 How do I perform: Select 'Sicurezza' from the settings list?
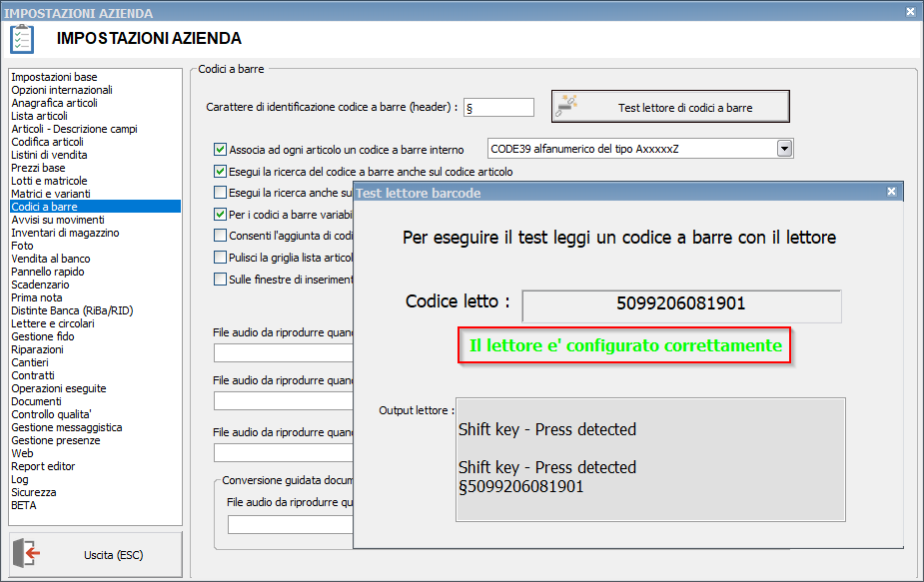click(34, 492)
